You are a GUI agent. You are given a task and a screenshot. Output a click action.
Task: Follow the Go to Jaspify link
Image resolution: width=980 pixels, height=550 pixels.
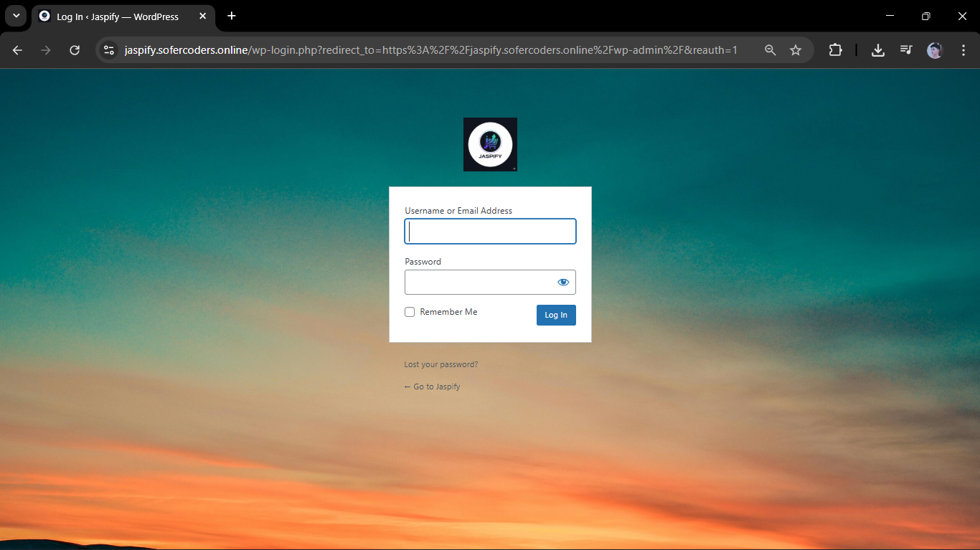pyautogui.click(x=433, y=387)
